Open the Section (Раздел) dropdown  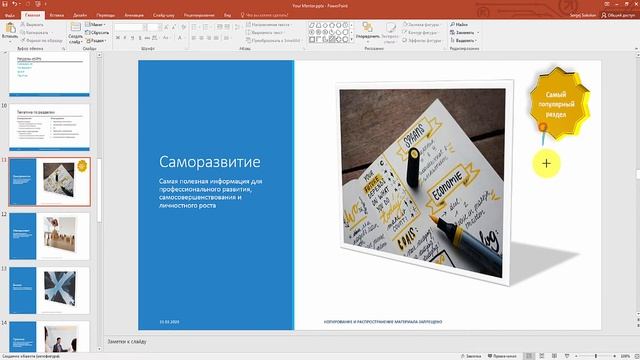point(96,41)
